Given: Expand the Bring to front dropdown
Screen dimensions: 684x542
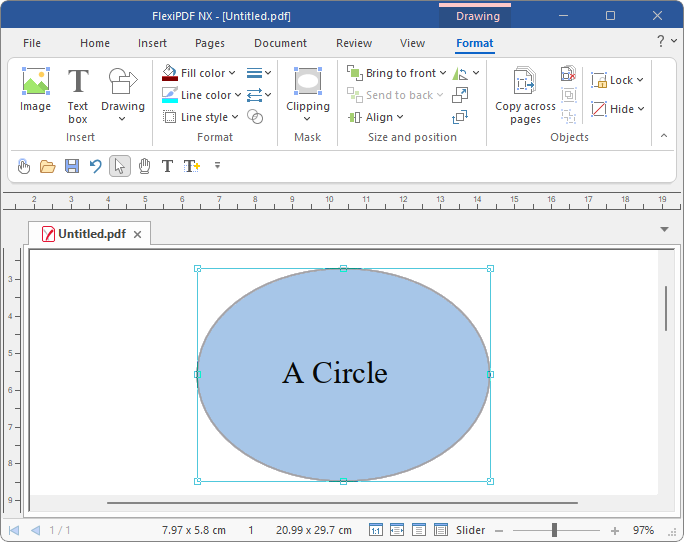Looking at the screenshot, I should pos(441,73).
